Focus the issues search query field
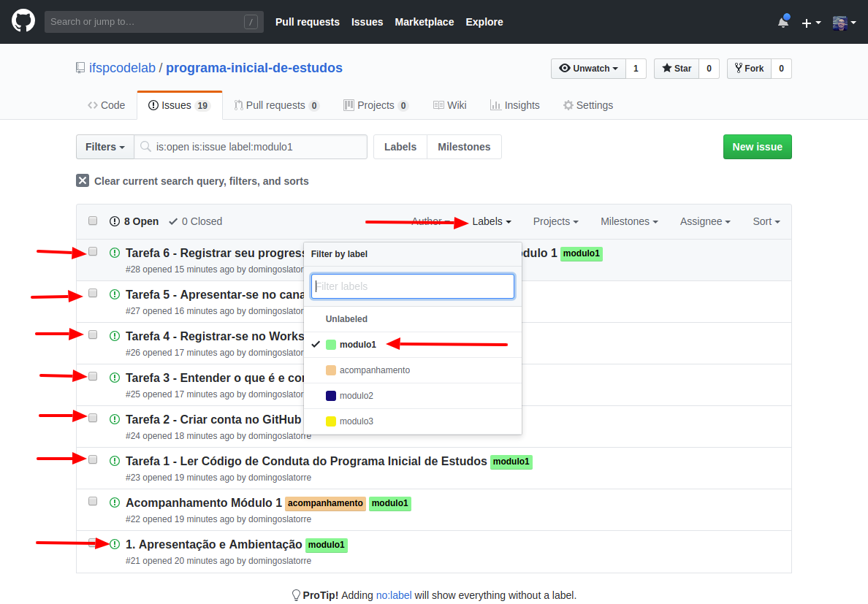Screen dimensions: 868x604 pos(250,147)
